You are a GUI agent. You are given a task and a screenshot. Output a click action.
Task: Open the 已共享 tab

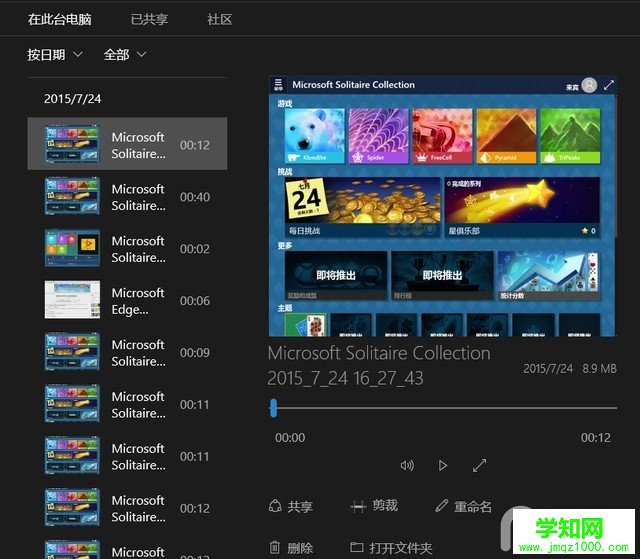[x=149, y=19]
